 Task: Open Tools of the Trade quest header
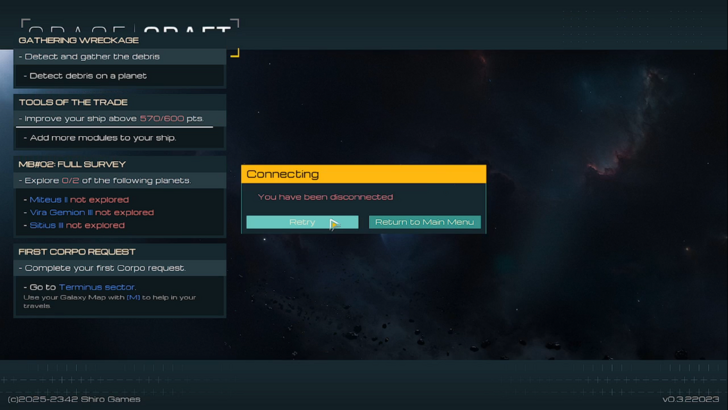[120, 102]
